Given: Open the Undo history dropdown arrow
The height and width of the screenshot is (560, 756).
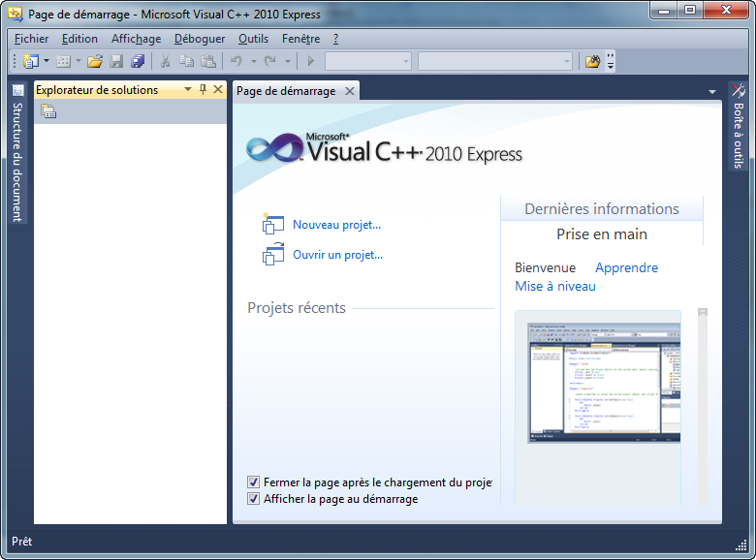Looking at the screenshot, I should point(254,61).
